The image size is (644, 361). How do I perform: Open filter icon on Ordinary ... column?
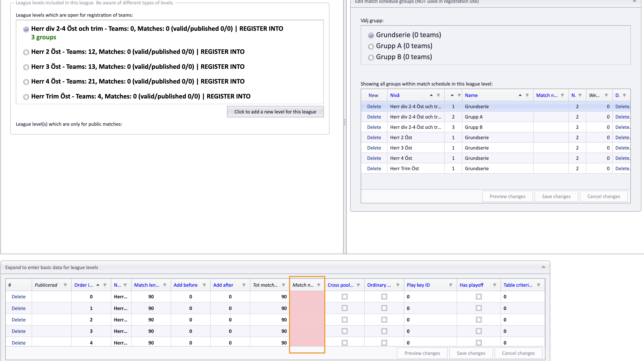pos(397,285)
